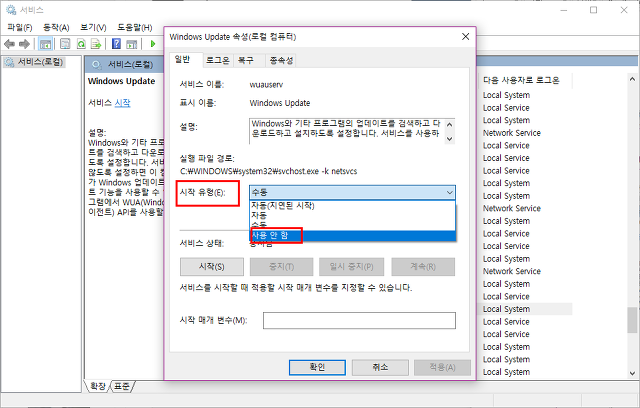Toggle the show/hide action pane icon
The width and height of the screenshot is (640, 408).
pyautogui.click(x=132, y=44)
